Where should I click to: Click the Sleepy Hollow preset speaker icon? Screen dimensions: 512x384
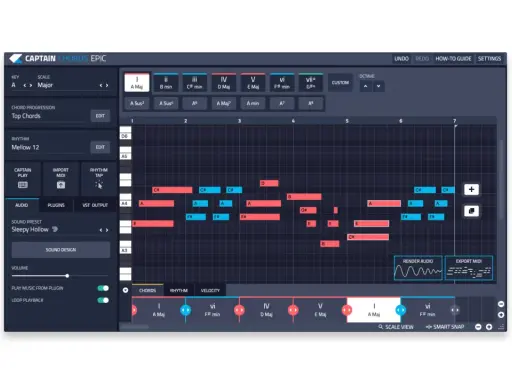coord(55,229)
